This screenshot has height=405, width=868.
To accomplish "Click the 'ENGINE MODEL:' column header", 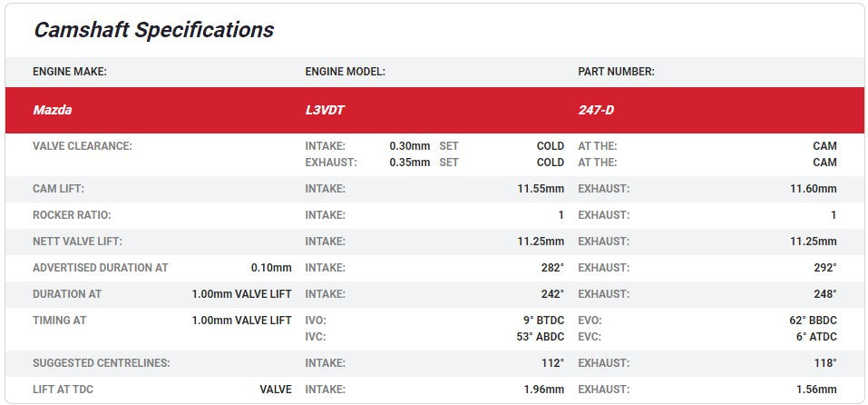I will pos(345,72).
